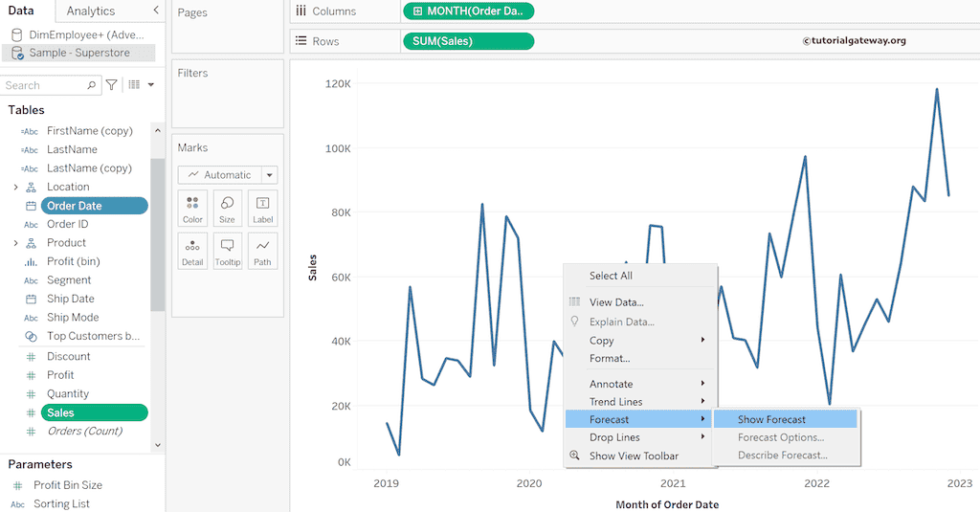The width and height of the screenshot is (980, 512).
Task: Expand the Product hierarchy
Action: coord(15,243)
